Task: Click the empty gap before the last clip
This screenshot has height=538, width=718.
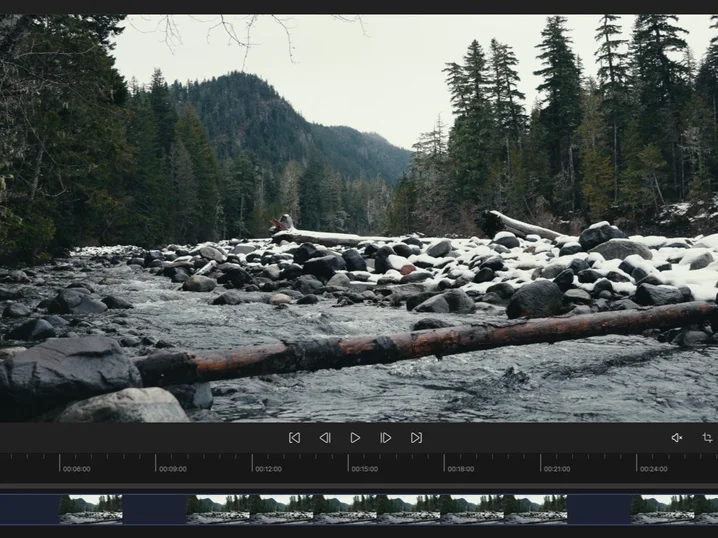Action: tap(599, 509)
